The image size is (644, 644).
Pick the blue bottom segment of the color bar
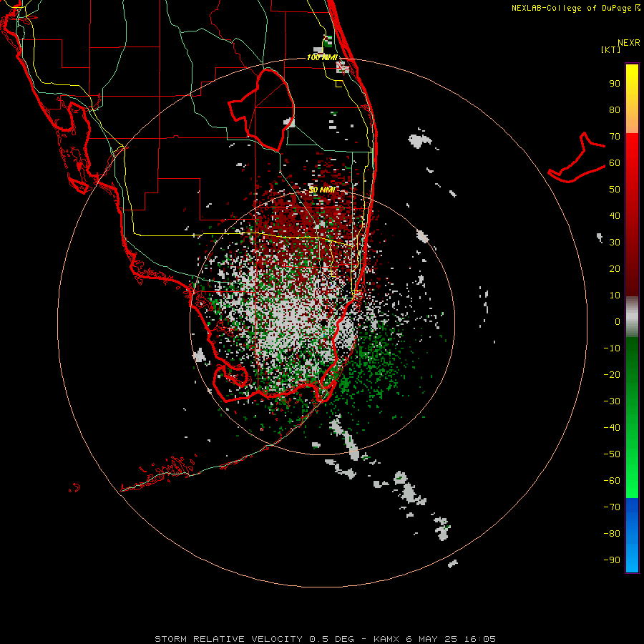pos(632,535)
